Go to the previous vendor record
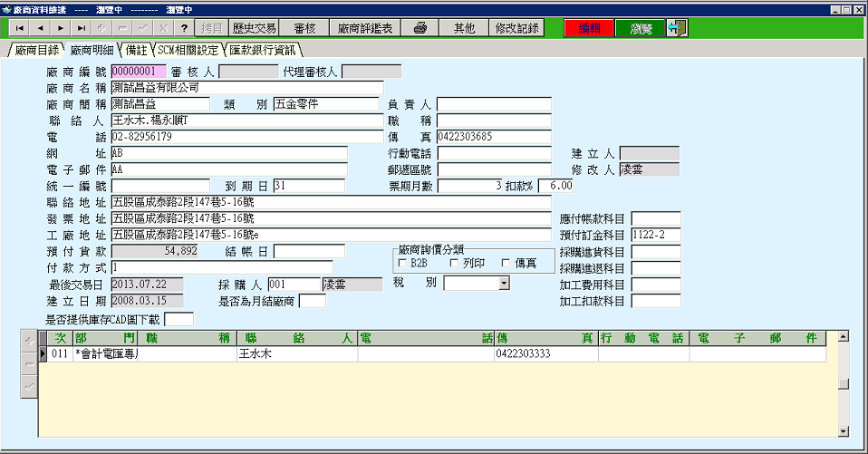 41,28
